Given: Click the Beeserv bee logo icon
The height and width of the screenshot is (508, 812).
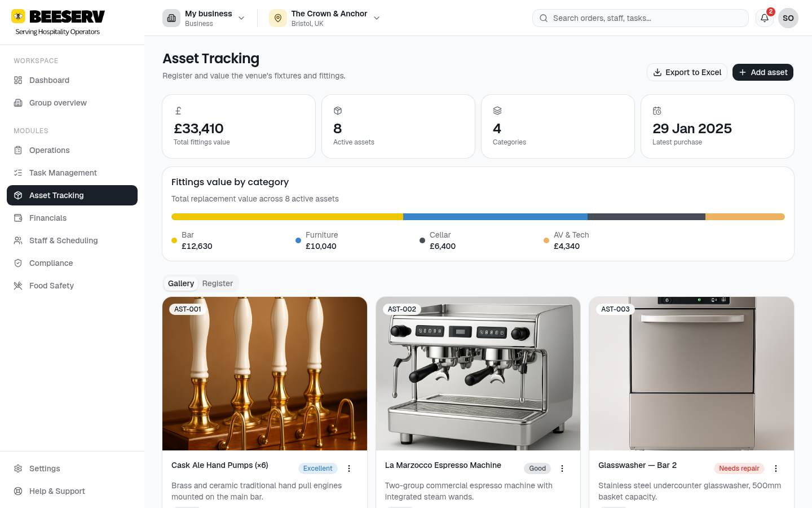Looking at the screenshot, I should pyautogui.click(x=18, y=16).
